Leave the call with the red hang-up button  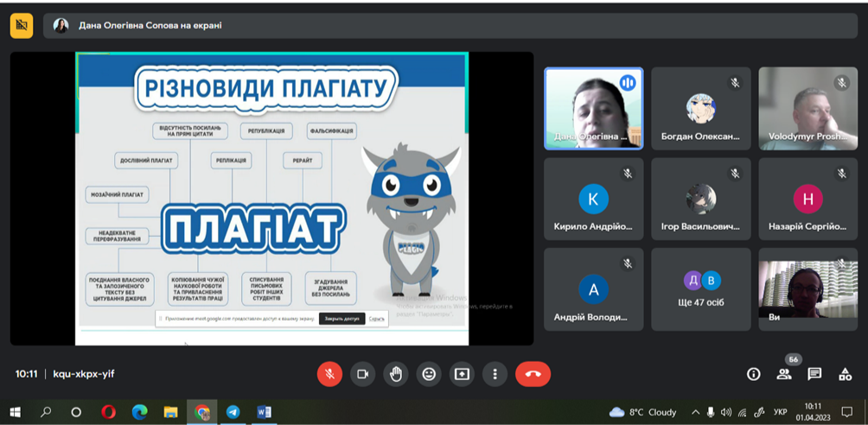(x=533, y=374)
